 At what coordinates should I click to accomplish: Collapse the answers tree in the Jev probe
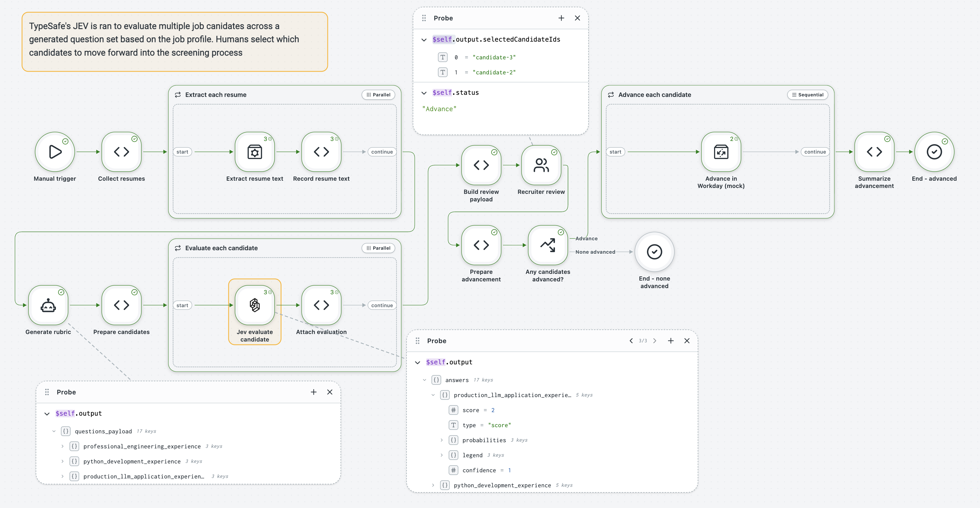[425, 380]
